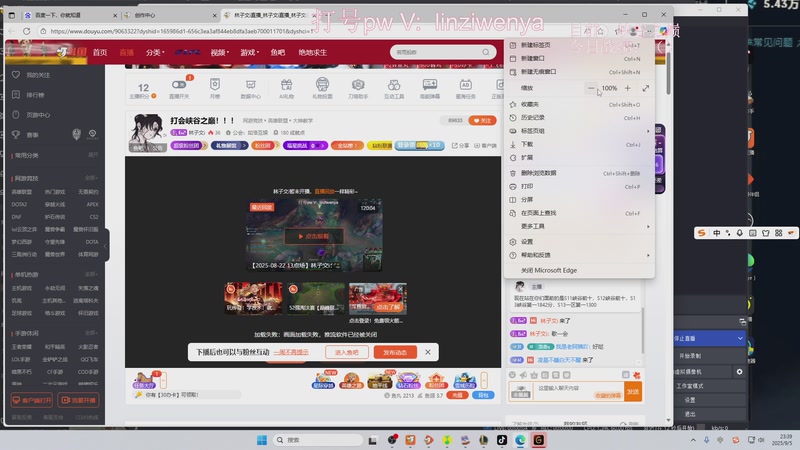
Task: Click the 页游中心 sidebar icon
Action: (x=16, y=115)
